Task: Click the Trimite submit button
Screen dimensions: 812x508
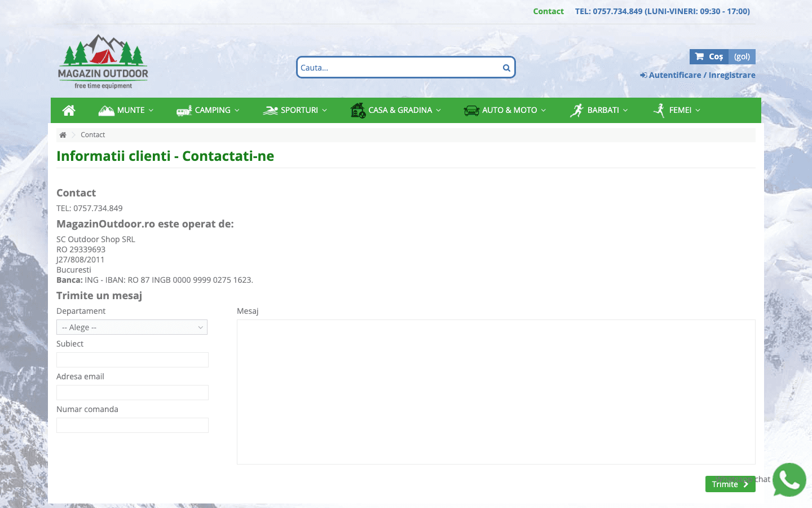Action: click(x=730, y=484)
